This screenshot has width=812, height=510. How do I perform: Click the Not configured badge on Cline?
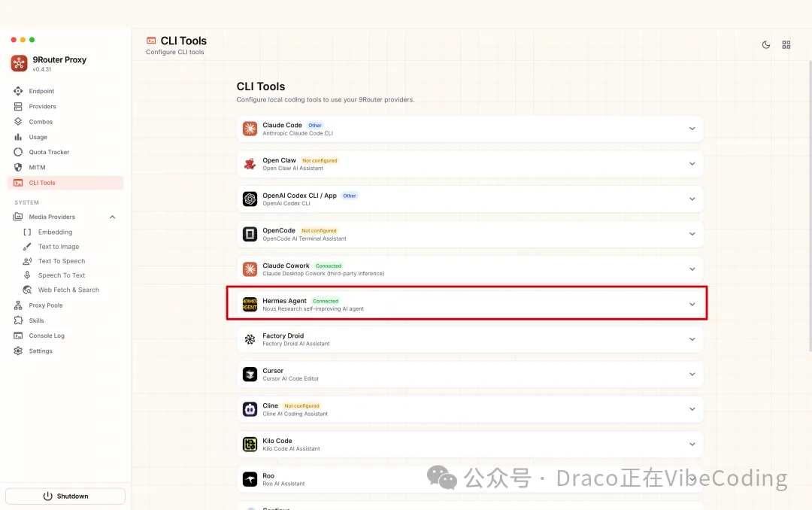tap(301, 406)
